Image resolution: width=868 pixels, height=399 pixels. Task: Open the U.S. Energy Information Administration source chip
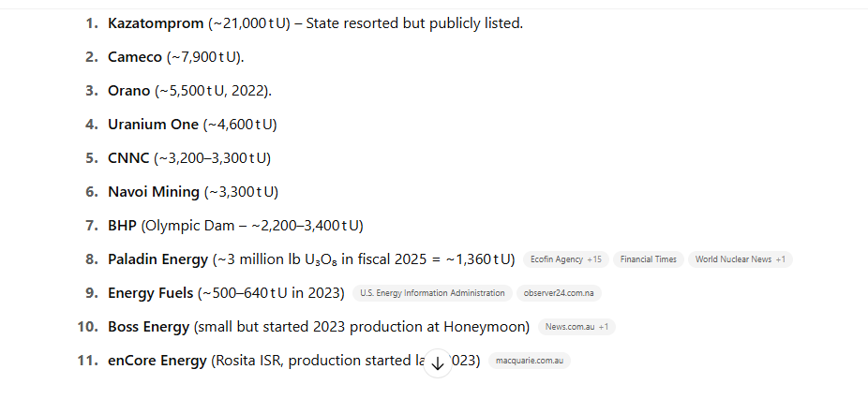coord(432,293)
